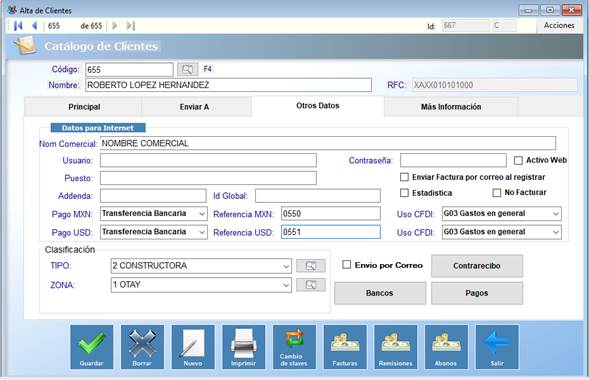The image size is (589, 380).
Task: Click the Alta de Clientes window icon
Action: (12, 10)
